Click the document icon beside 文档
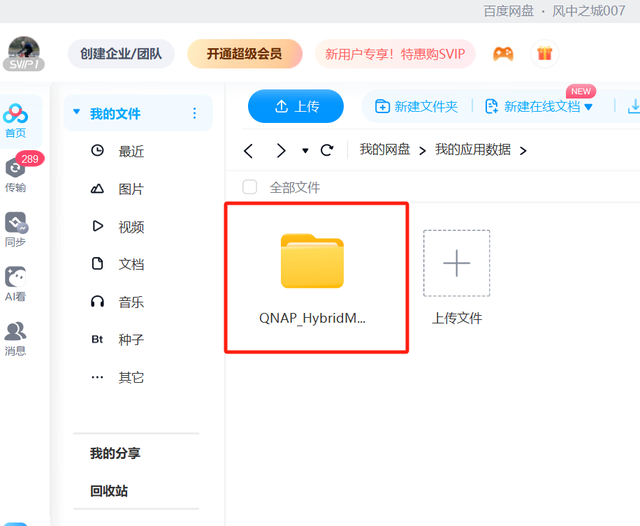Image resolution: width=640 pixels, height=526 pixels. point(97,264)
